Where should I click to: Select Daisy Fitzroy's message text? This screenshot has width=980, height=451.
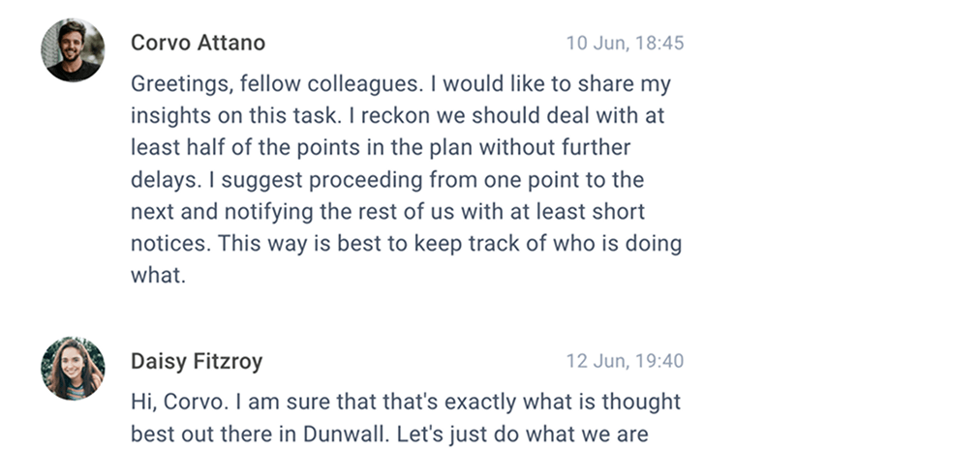tap(406, 417)
